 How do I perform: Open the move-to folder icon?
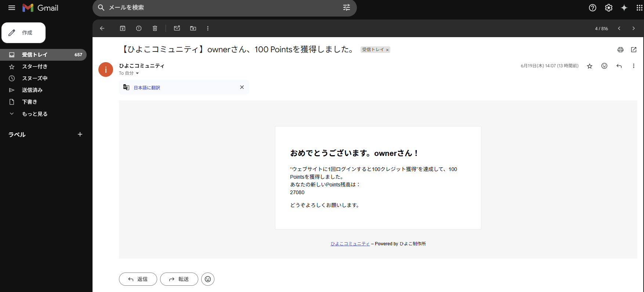point(193,28)
